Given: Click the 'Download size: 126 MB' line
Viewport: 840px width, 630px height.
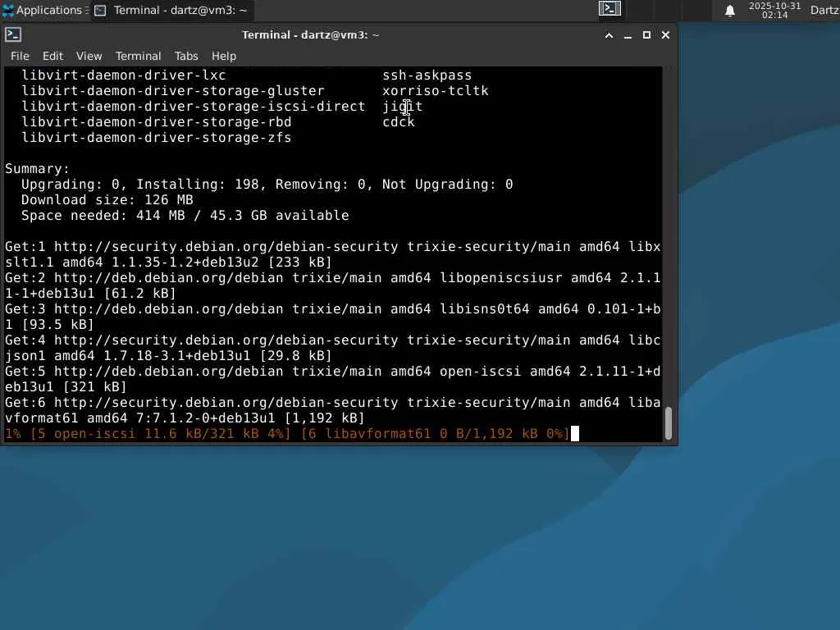Looking at the screenshot, I should pyautogui.click(x=107, y=200).
